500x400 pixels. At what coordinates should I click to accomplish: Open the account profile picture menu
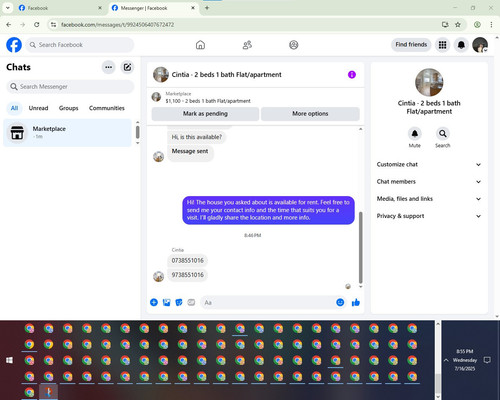[x=480, y=45]
